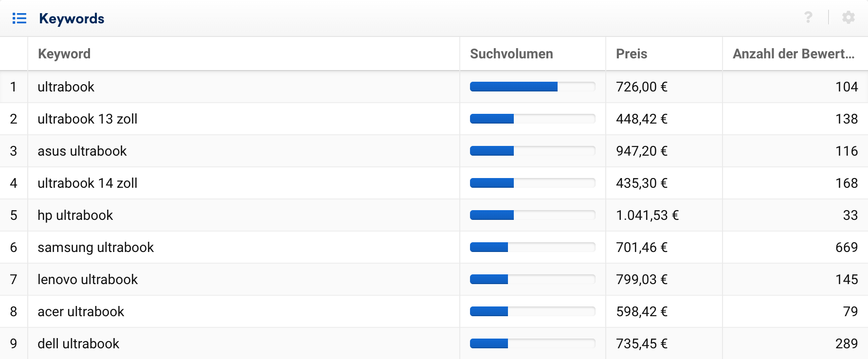868x359 pixels.
Task: Click the 'samsung ultrabook' keyword
Action: coord(96,247)
